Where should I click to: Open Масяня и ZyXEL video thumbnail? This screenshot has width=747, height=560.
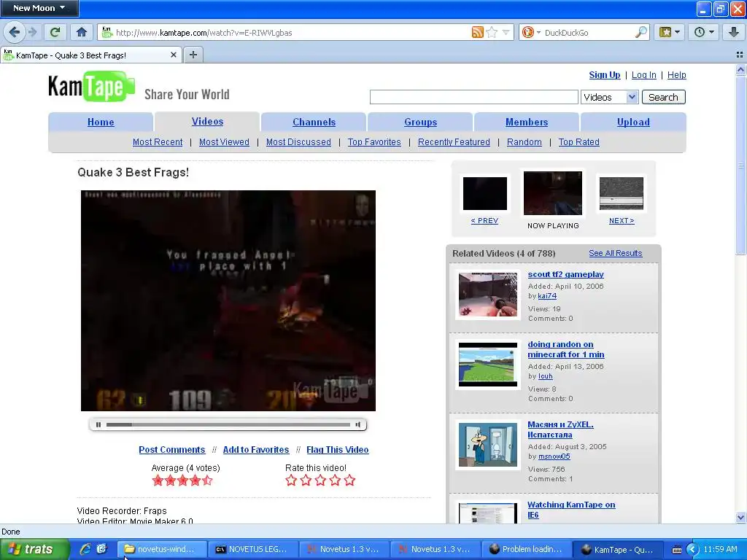pos(488,445)
